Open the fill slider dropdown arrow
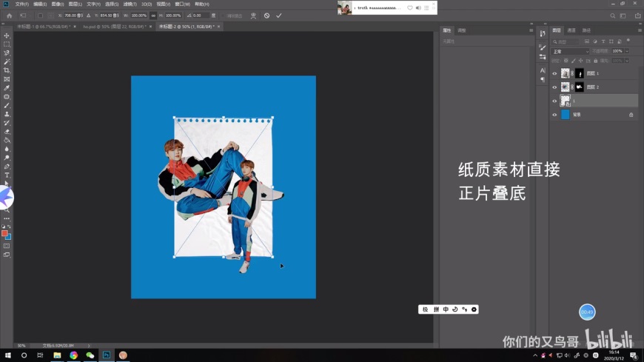 pyautogui.click(x=627, y=61)
